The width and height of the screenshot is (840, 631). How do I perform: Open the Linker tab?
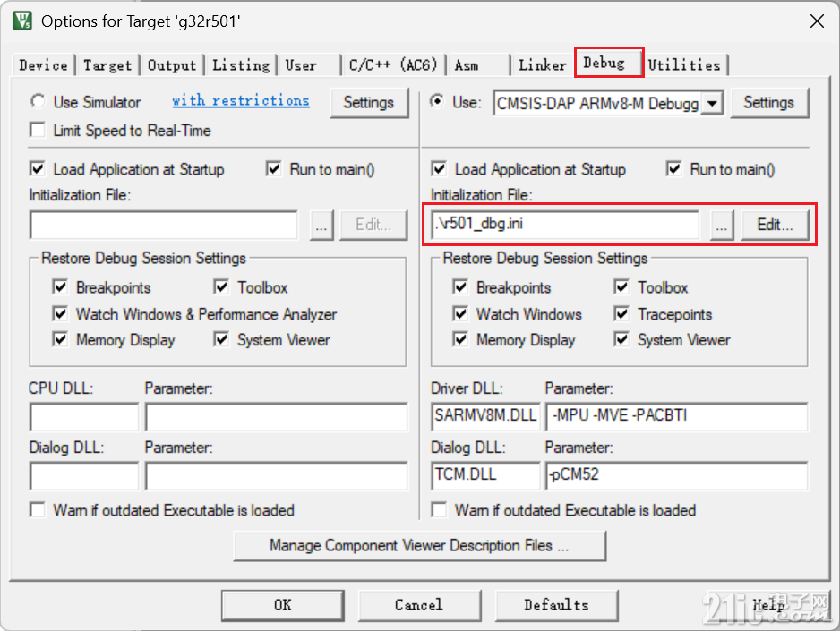[542, 65]
